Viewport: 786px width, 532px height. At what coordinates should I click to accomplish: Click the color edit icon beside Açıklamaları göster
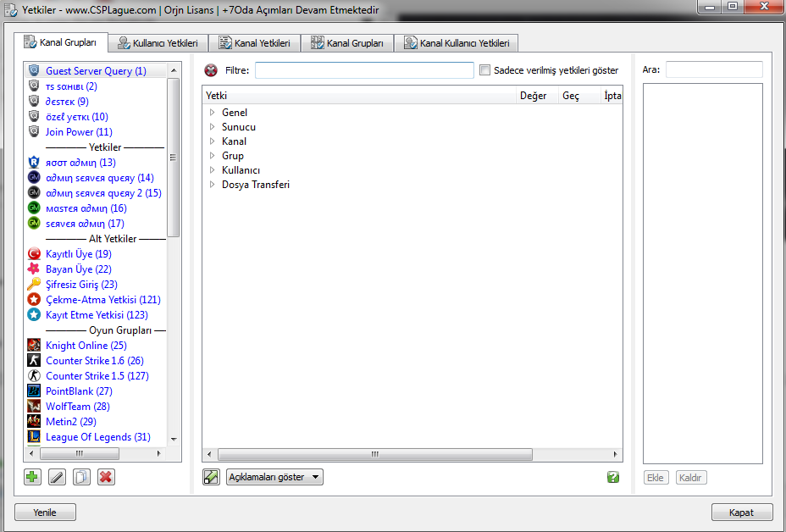(212, 477)
